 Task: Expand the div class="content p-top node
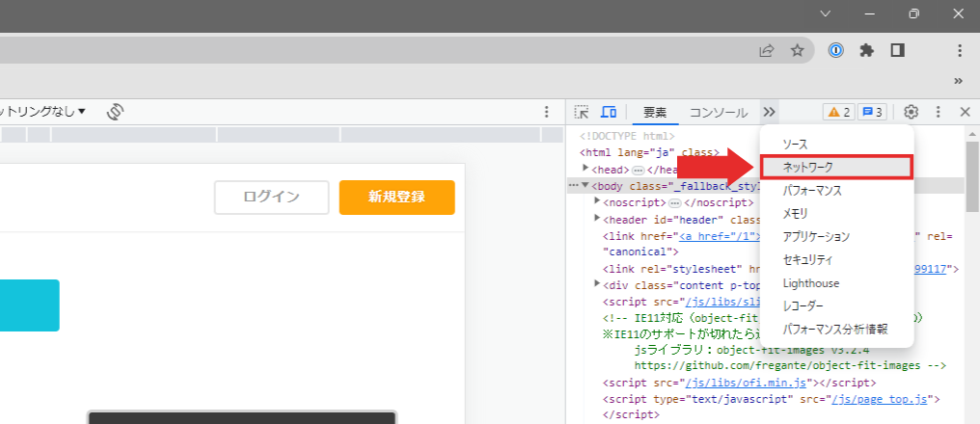coord(597,284)
